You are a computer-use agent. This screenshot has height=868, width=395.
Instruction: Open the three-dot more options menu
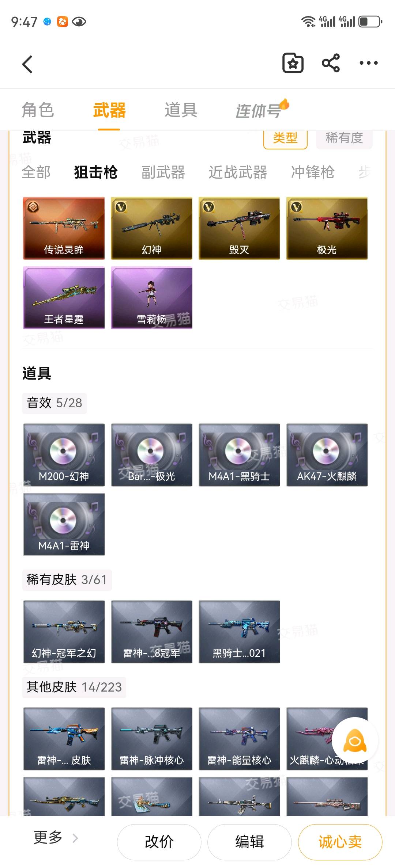pos(369,63)
